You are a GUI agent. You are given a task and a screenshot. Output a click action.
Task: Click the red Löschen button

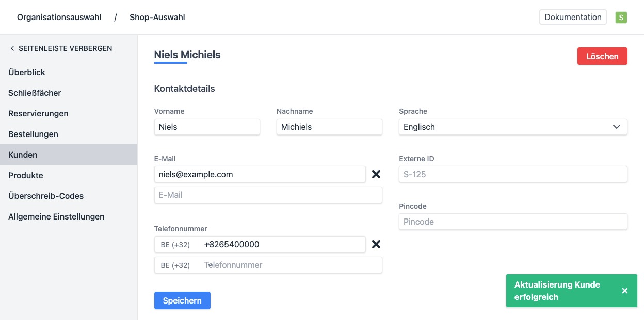coord(602,56)
